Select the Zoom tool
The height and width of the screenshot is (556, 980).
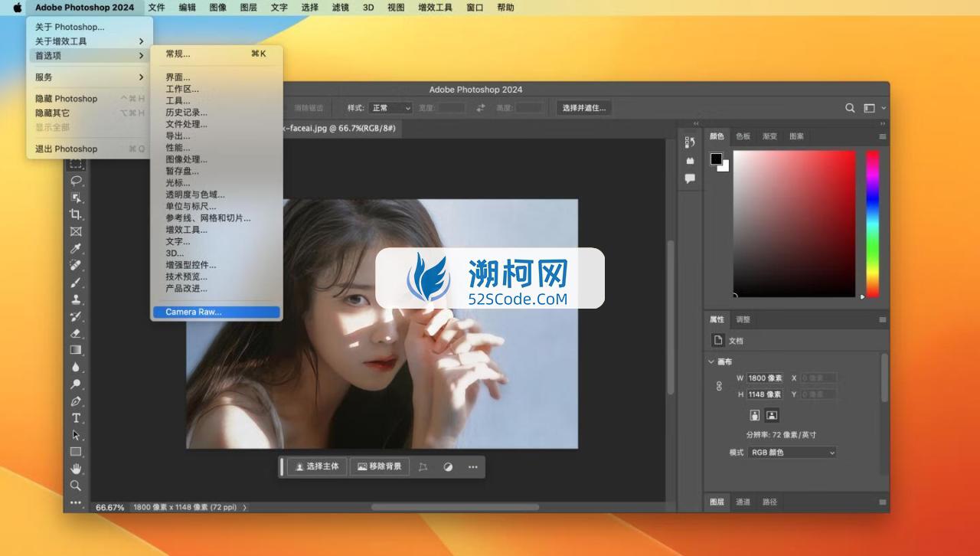pos(76,485)
